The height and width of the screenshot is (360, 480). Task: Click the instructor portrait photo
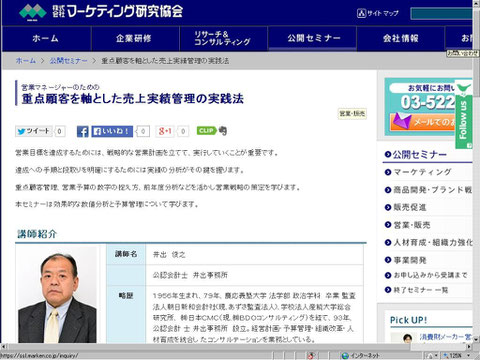pos(57,295)
